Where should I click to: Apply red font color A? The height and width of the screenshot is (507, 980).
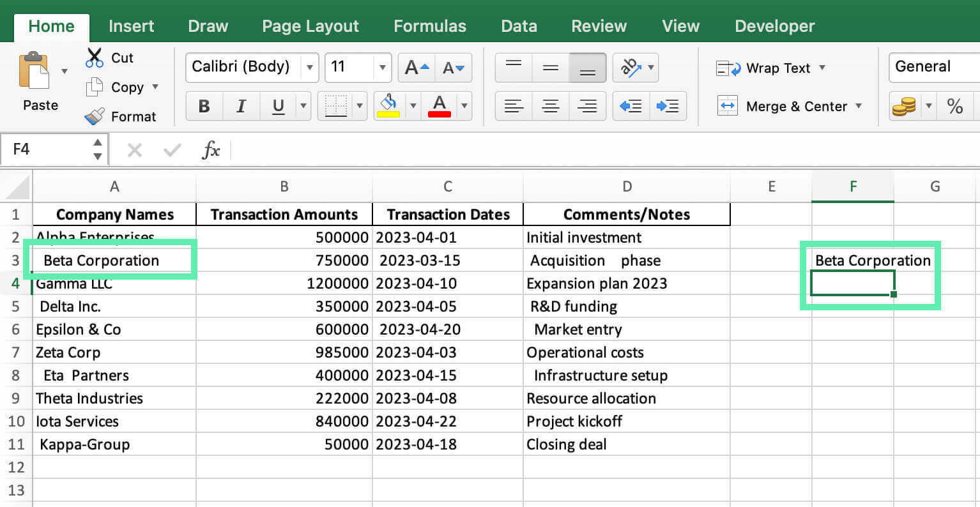click(x=440, y=106)
